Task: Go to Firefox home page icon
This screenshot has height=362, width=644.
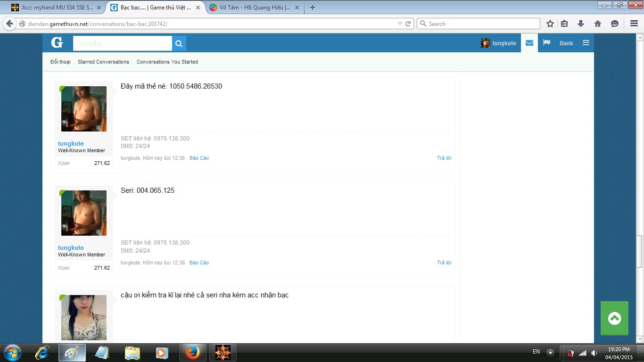Action: point(598,24)
